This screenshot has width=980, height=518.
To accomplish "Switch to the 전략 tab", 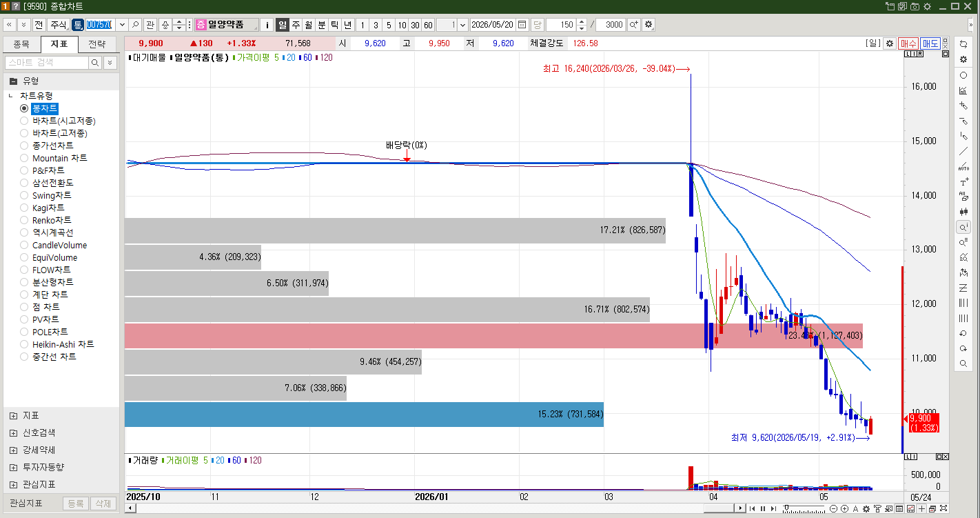I will click(97, 43).
